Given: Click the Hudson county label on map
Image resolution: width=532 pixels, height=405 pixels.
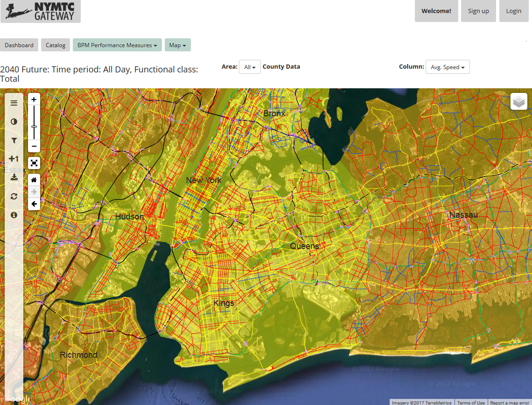Looking at the screenshot, I should (x=129, y=216).
